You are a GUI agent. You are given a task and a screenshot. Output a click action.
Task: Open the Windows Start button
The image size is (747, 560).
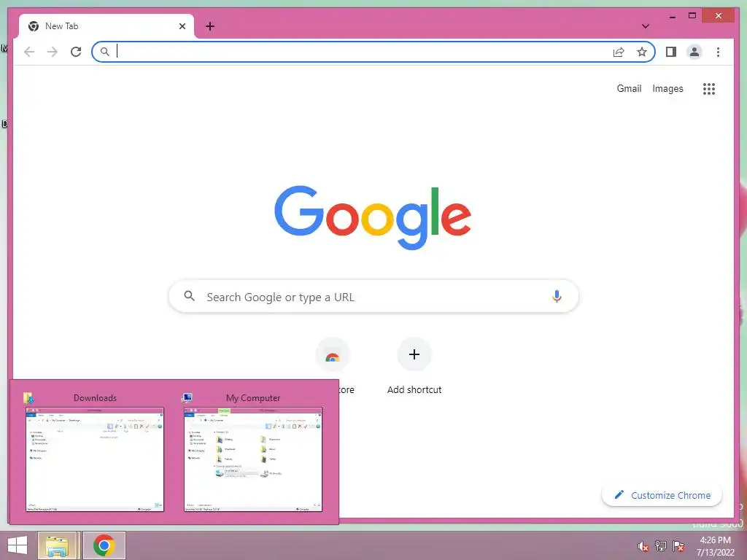18,545
